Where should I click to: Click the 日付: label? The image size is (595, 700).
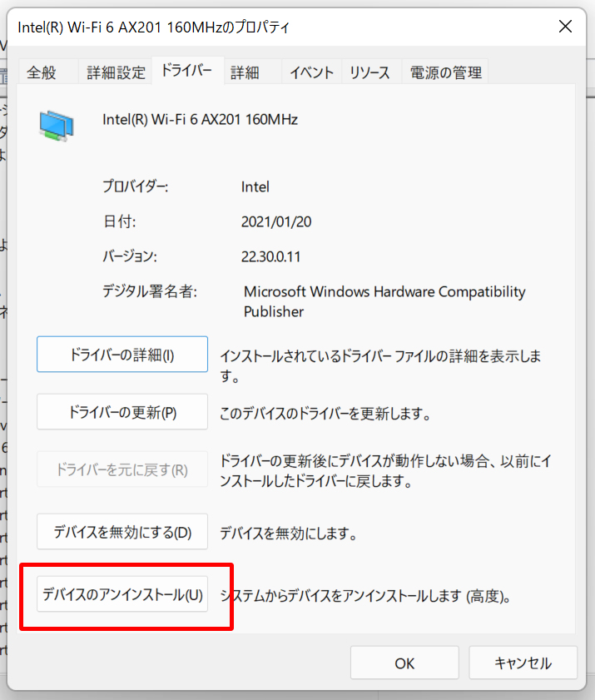tap(119, 221)
